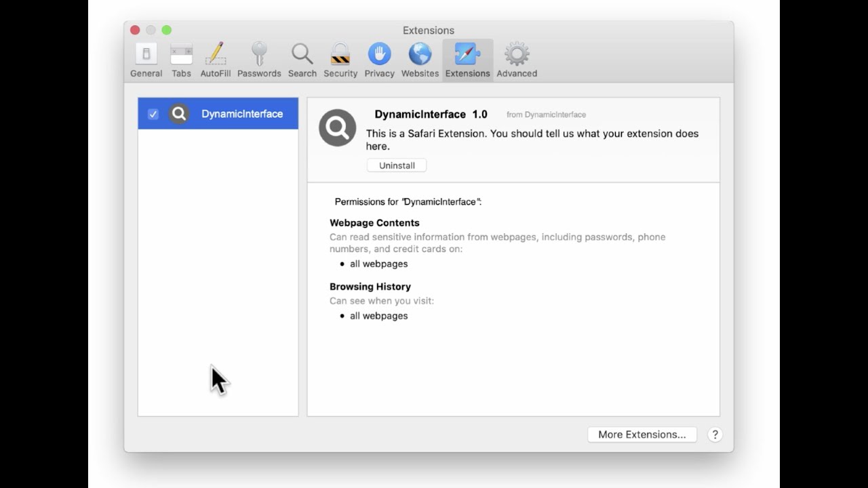Screen dimensions: 868x488
Task: Click the 'Browsing History' heading
Action: (370, 287)
